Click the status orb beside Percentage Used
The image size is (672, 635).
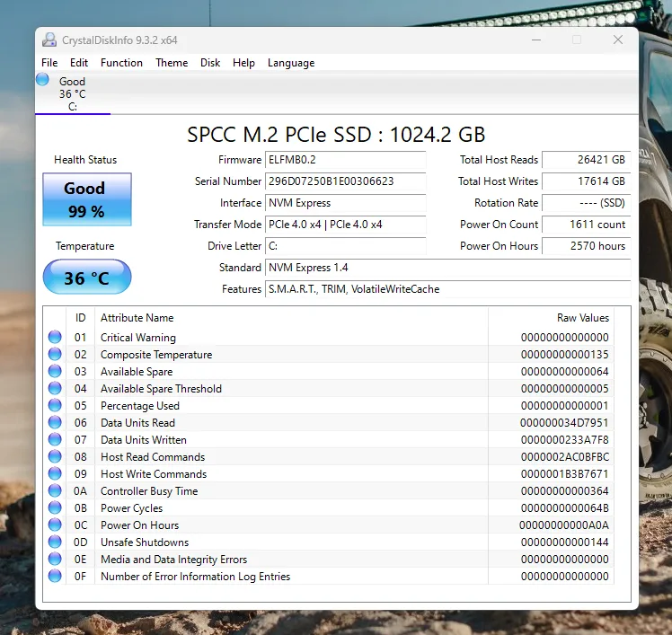click(x=55, y=406)
